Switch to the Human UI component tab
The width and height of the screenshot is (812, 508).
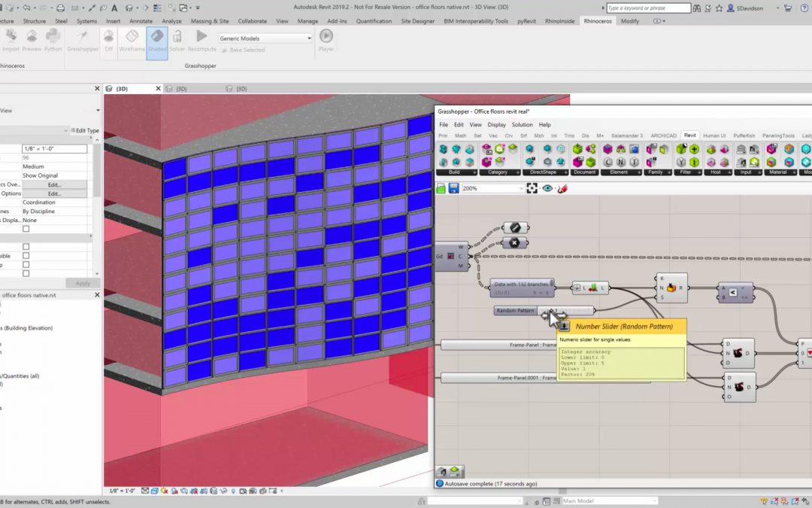pyautogui.click(x=714, y=135)
